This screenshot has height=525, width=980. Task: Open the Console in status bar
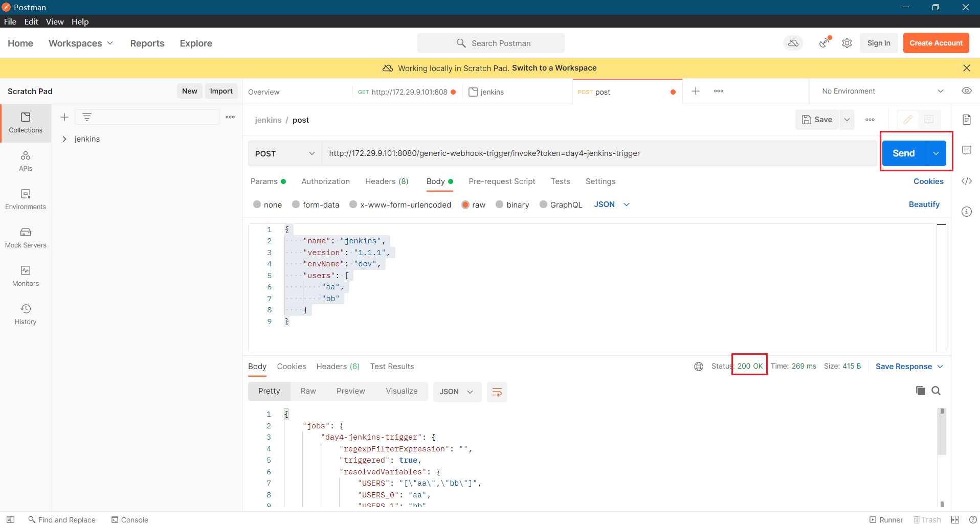(x=130, y=519)
